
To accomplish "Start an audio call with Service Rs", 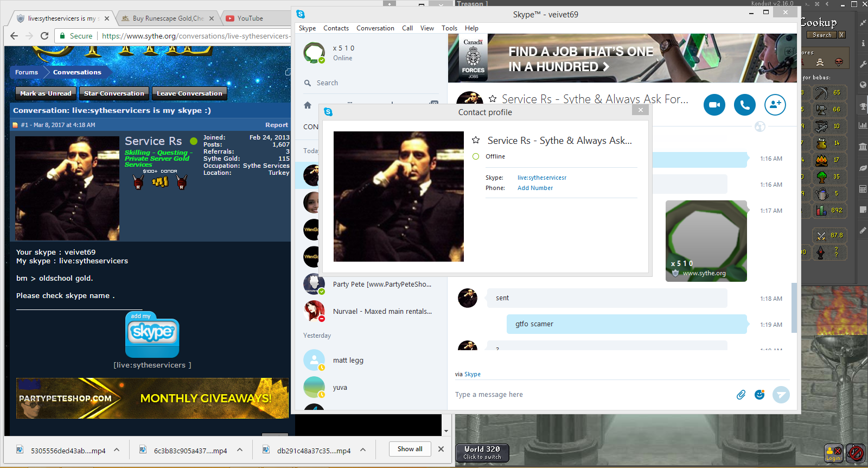I will 745,105.
